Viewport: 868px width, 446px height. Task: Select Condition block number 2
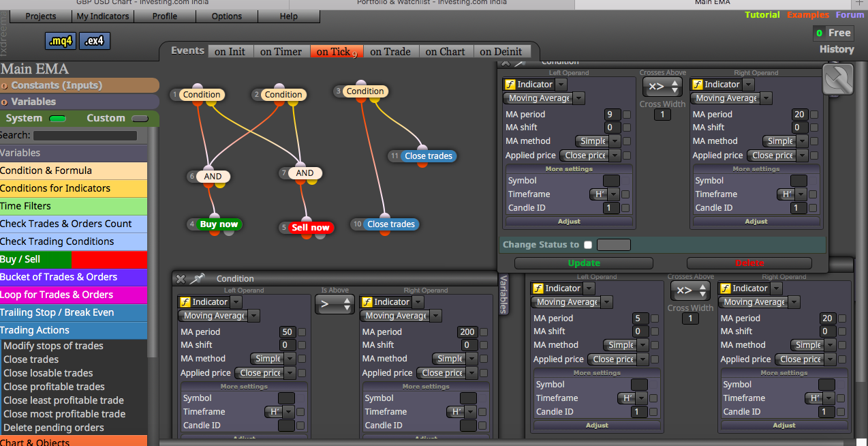283,95
